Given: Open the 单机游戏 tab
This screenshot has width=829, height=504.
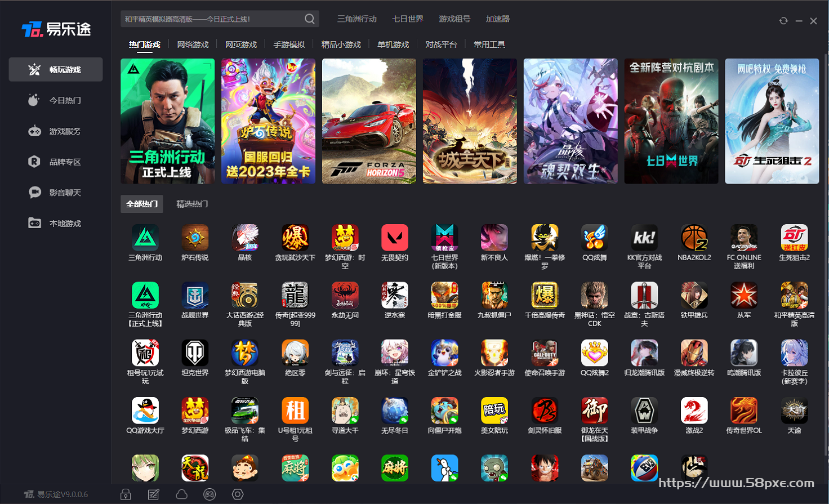Looking at the screenshot, I should pos(393,44).
